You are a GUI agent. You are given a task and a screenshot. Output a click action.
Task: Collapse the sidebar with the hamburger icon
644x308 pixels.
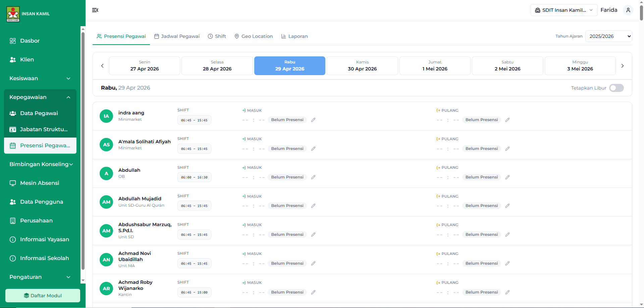(95, 10)
